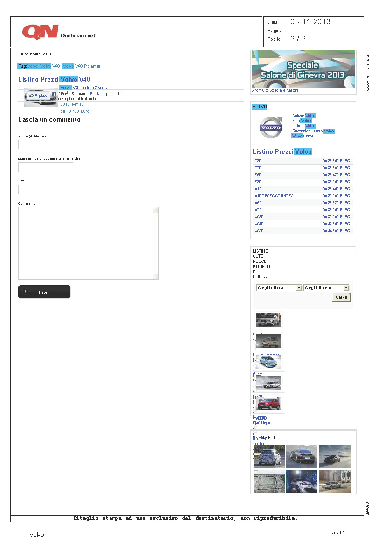Click the 'Archivio Speciale Saloni' link

pos(275,90)
